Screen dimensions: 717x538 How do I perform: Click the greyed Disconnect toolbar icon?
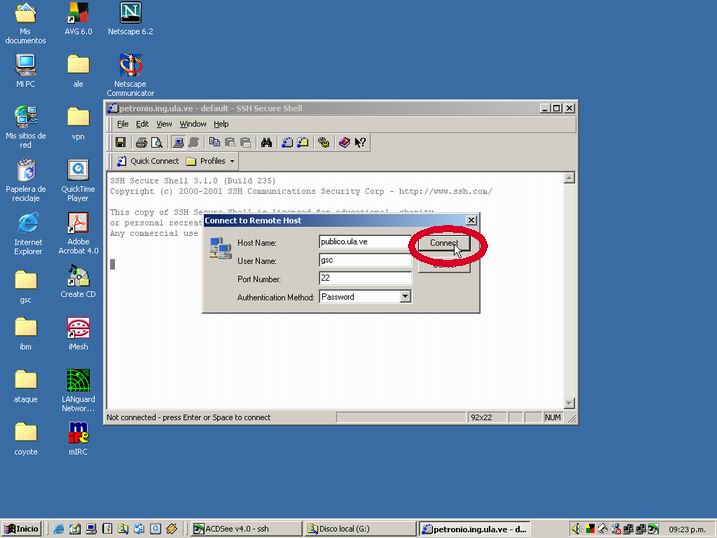193,143
